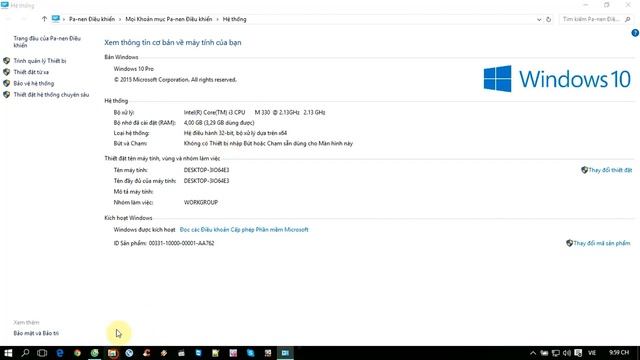Image resolution: width=640 pixels, height=360 pixels.
Task: Click the Up arrow in the address bar
Action: click(44, 19)
